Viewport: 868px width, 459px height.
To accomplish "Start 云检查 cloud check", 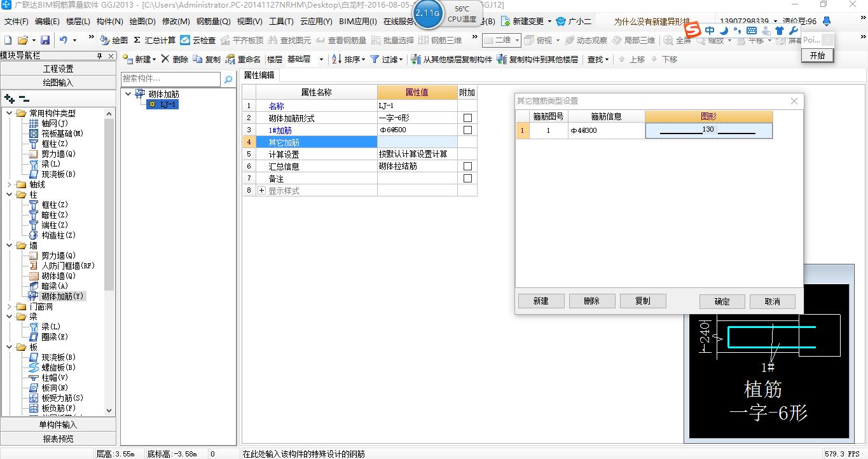I will pos(198,40).
